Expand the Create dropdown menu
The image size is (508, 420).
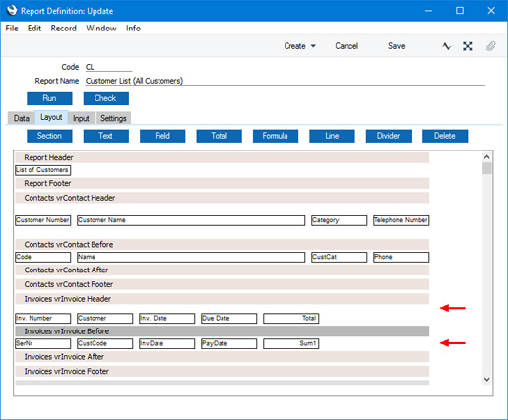pos(299,46)
